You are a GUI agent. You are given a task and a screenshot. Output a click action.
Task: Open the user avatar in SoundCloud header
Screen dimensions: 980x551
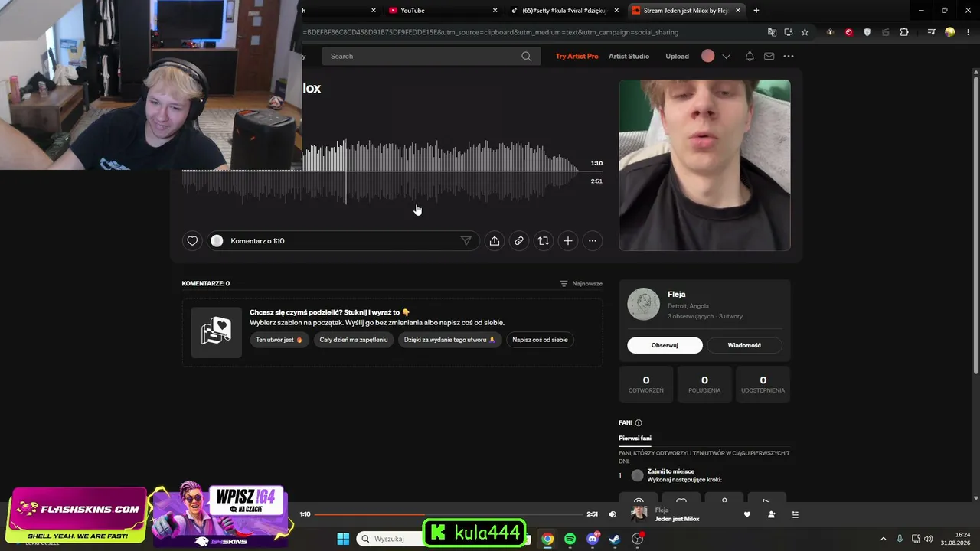coord(708,56)
